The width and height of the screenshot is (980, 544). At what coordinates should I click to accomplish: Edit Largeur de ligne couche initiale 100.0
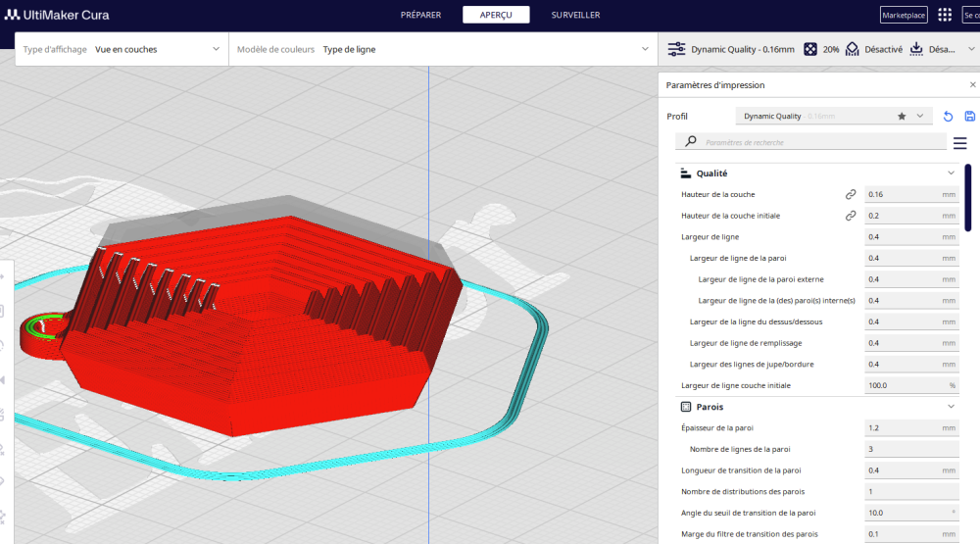click(x=911, y=386)
